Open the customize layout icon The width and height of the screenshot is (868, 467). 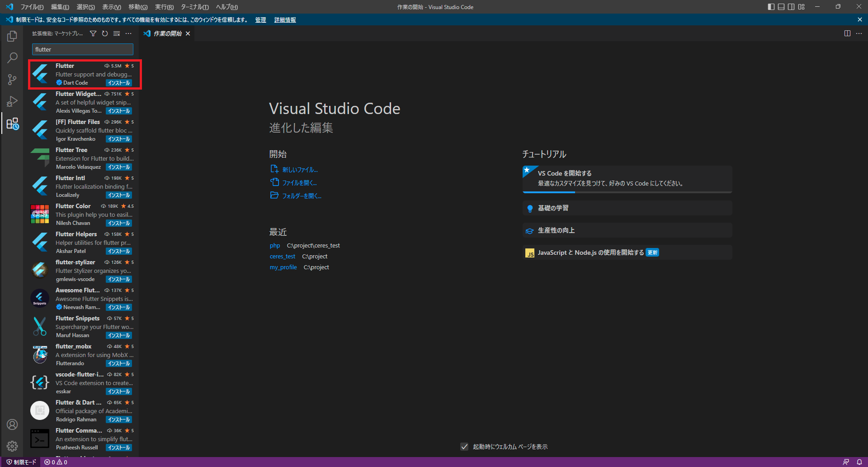coord(802,7)
